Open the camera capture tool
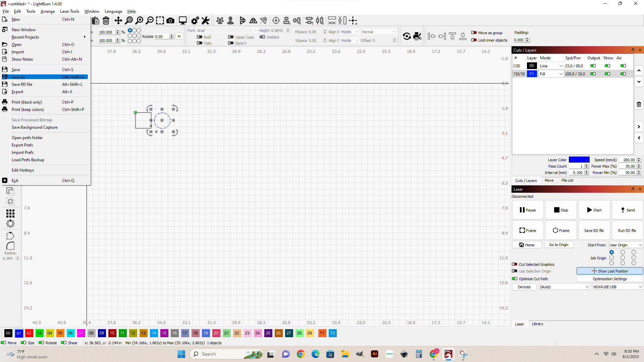 [170, 21]
